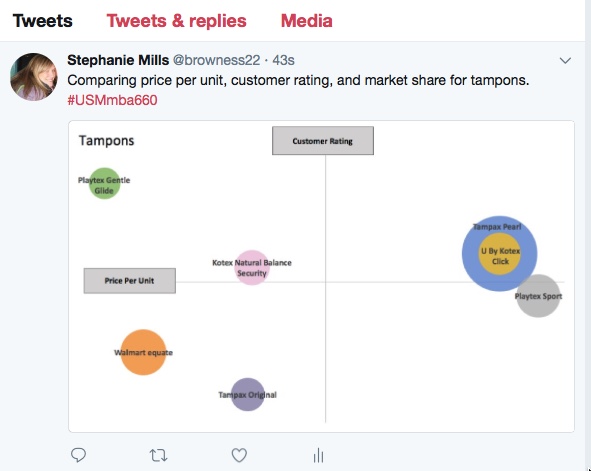Click the reply speech bubble icon

[x=78, y=455]
